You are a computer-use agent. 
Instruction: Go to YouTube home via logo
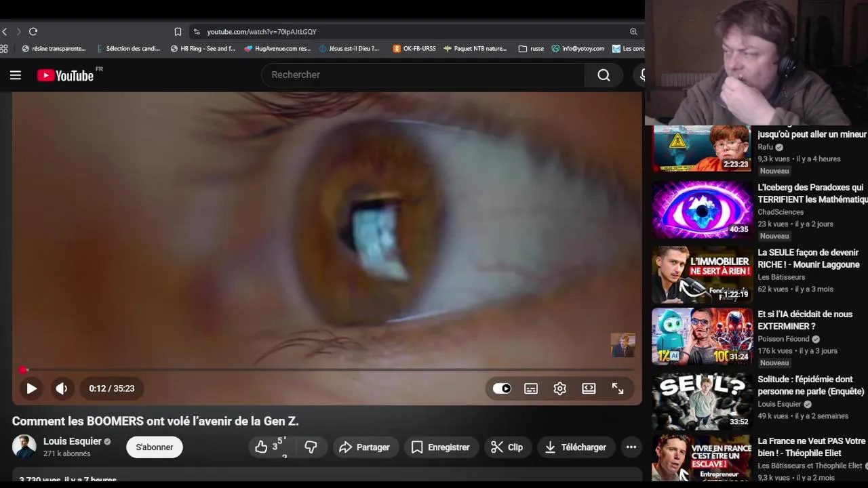pos(66,75)
